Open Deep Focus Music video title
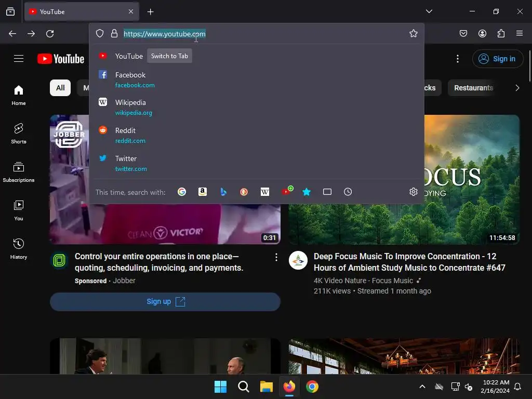Viewport: 532px width, 399px height. (x=409, y=262)
